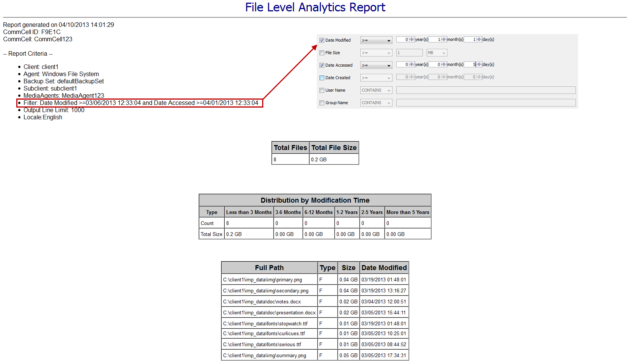The width and height of the screenshot is (627, 364).
Task: Click the Date Modified day(s) spinner arrows
Action: pos(479,39)
